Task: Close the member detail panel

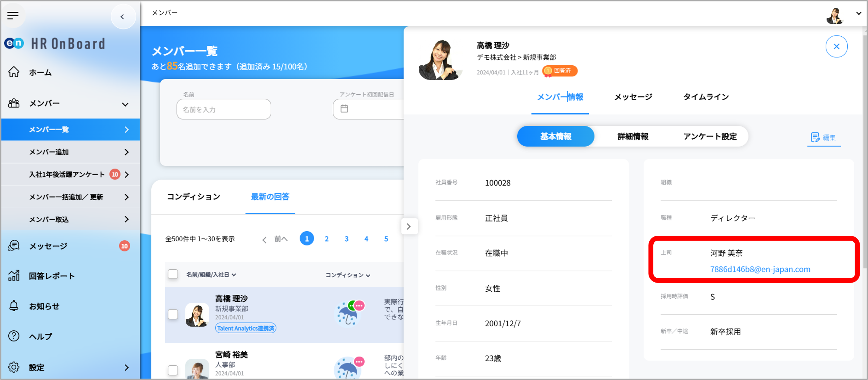Action: [x=837, y=46]
